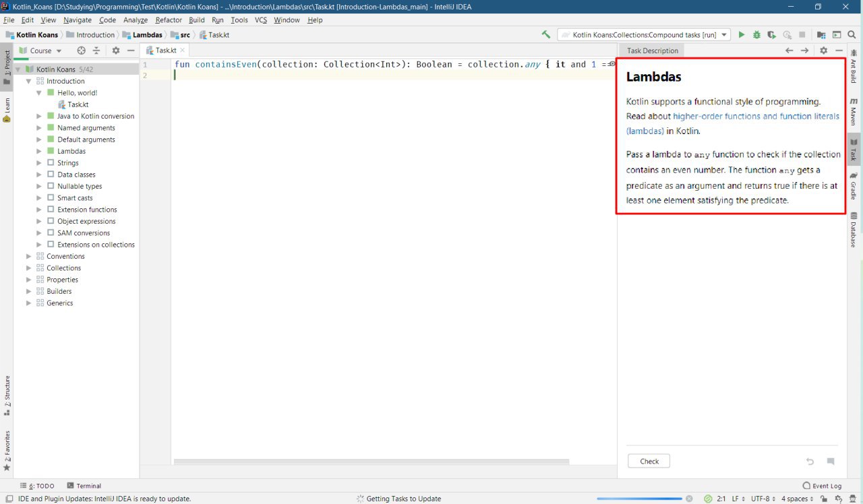Open the Learn side panel
863x504 pixels.
click(x=7, y=111)
